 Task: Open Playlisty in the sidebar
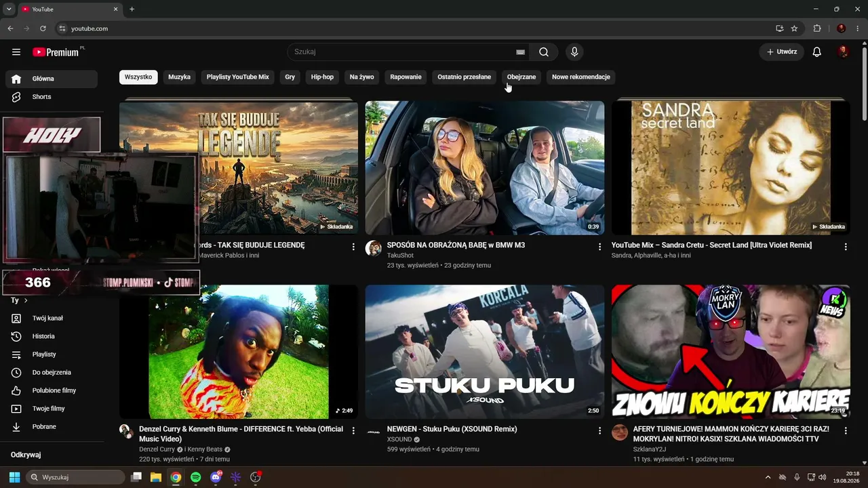(52, 354)
